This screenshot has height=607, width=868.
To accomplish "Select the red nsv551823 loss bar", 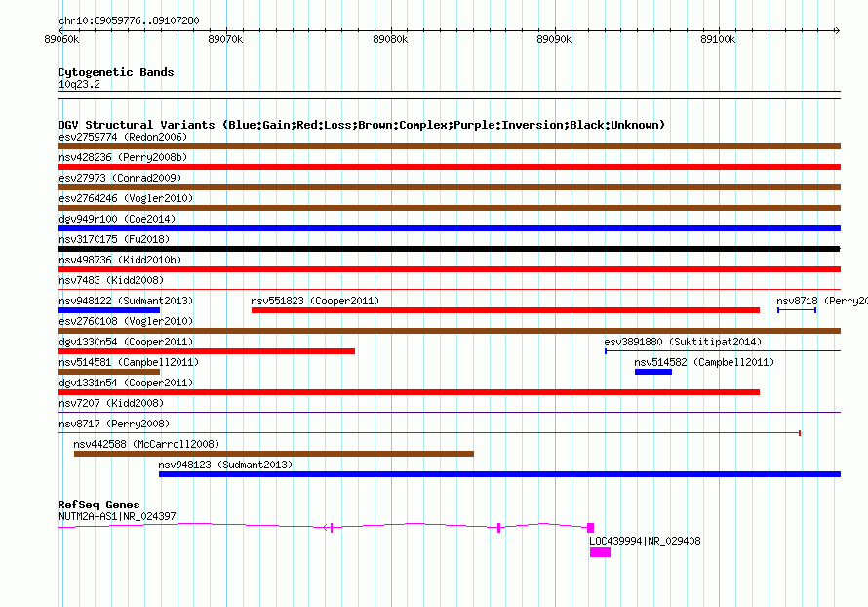I will [x=505, y=310].
